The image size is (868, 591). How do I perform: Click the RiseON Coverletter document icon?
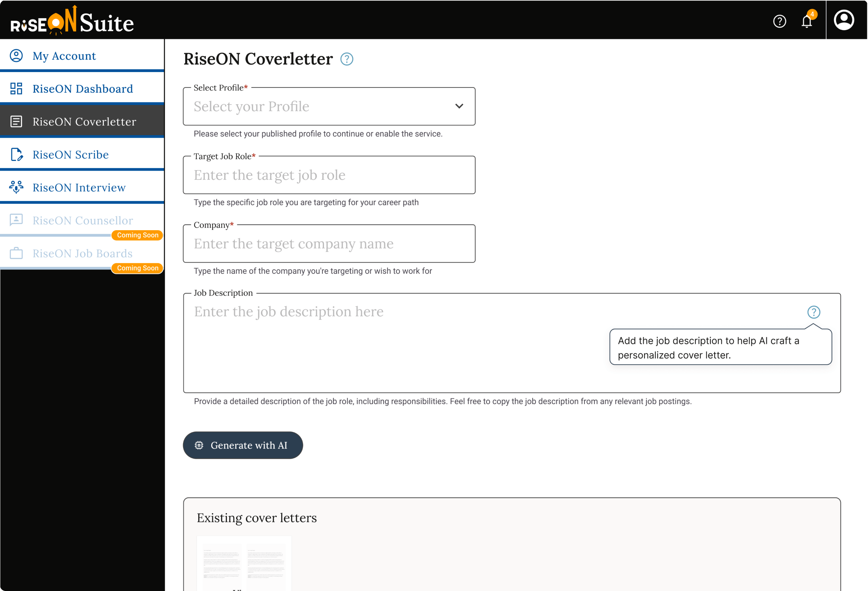pos(16,121)
